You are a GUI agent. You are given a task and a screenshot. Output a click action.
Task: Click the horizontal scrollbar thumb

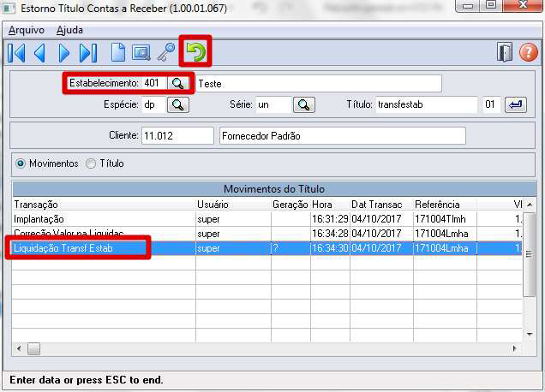click(33, 348)
